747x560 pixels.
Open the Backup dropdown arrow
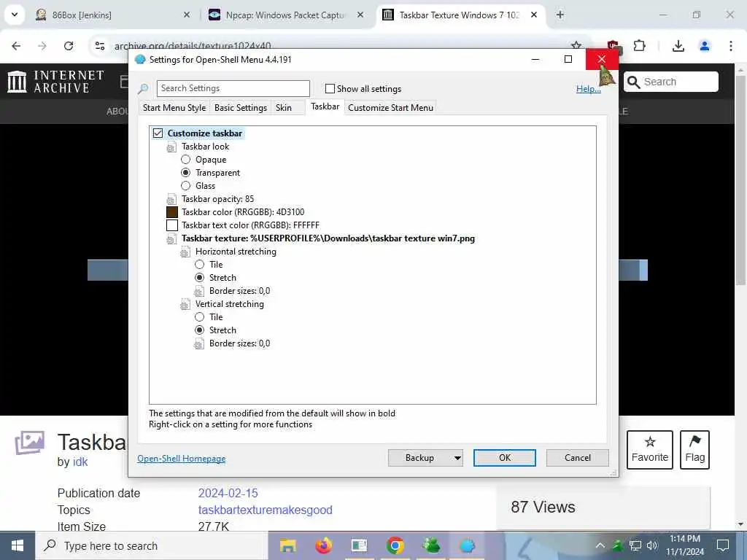coord(457,458)
